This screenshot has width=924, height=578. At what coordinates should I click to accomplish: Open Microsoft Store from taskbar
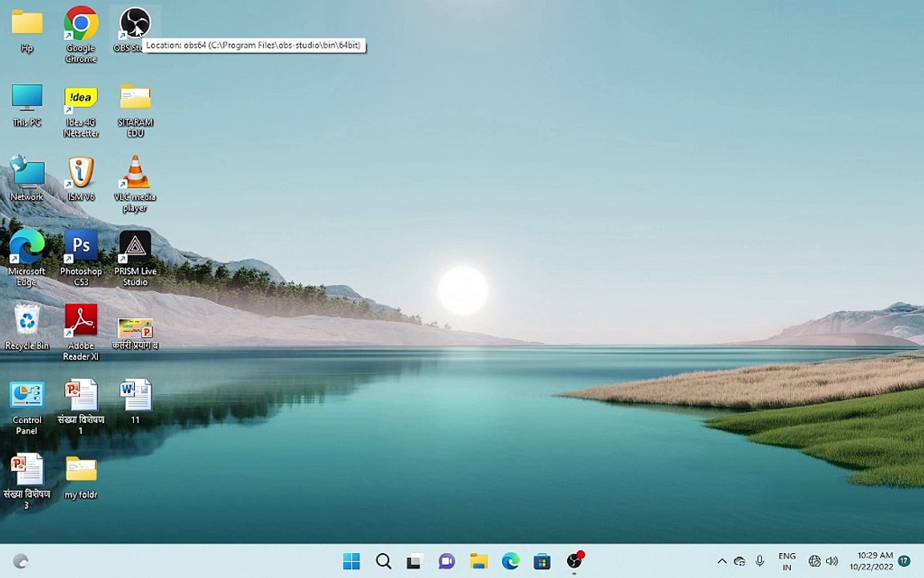[542, 561]
